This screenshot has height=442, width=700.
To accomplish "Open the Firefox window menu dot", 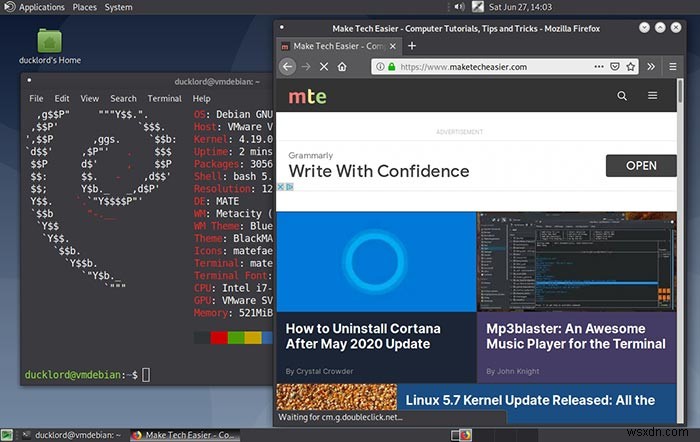I will click(x=282, y=27).
